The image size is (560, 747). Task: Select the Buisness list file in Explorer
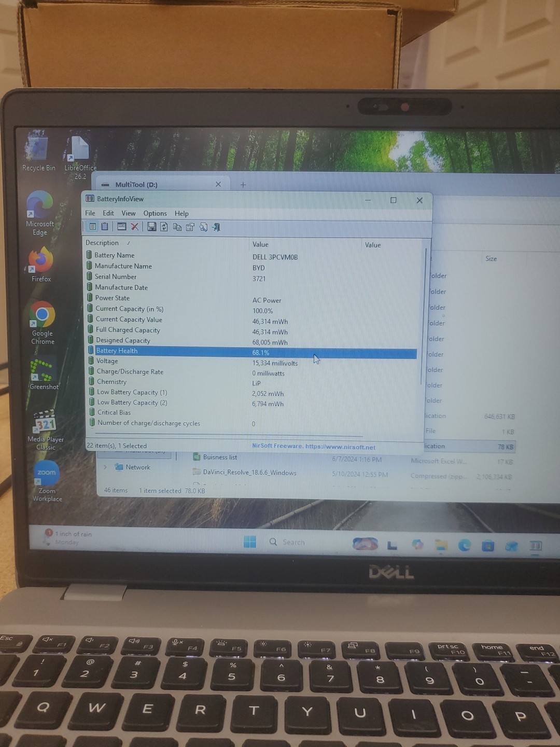(x=215, y=457)
